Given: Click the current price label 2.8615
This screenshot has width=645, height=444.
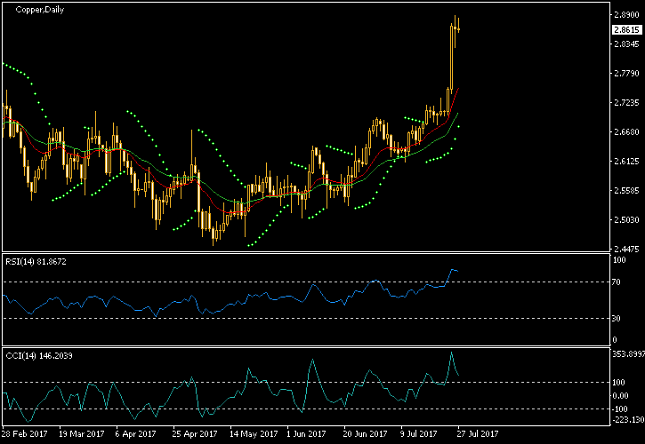Looking at the screenshot, I should 627,30.
